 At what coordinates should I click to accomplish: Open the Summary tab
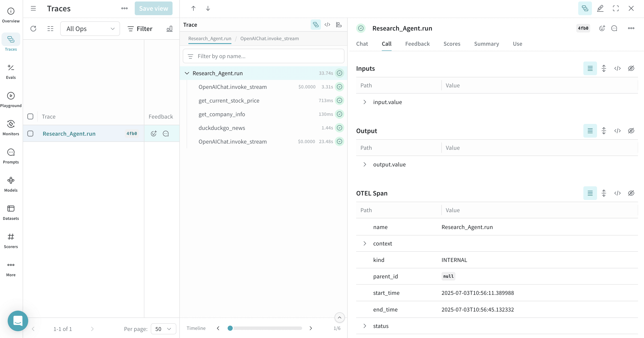click(486, 44)
